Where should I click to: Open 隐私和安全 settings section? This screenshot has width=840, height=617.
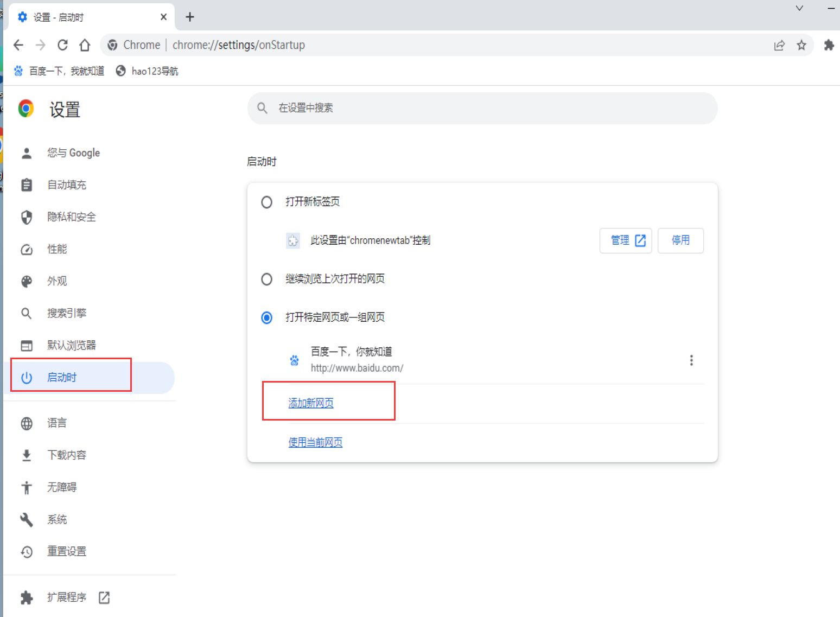71,217
